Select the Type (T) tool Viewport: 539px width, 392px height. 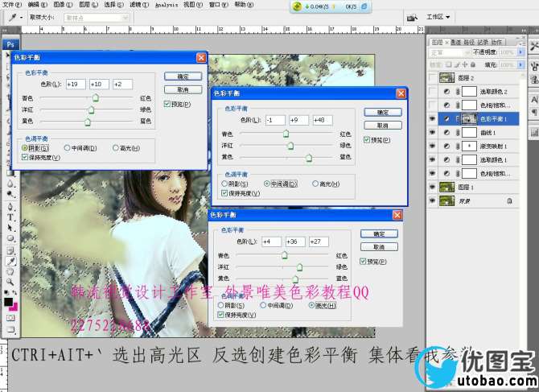(10, 217)
